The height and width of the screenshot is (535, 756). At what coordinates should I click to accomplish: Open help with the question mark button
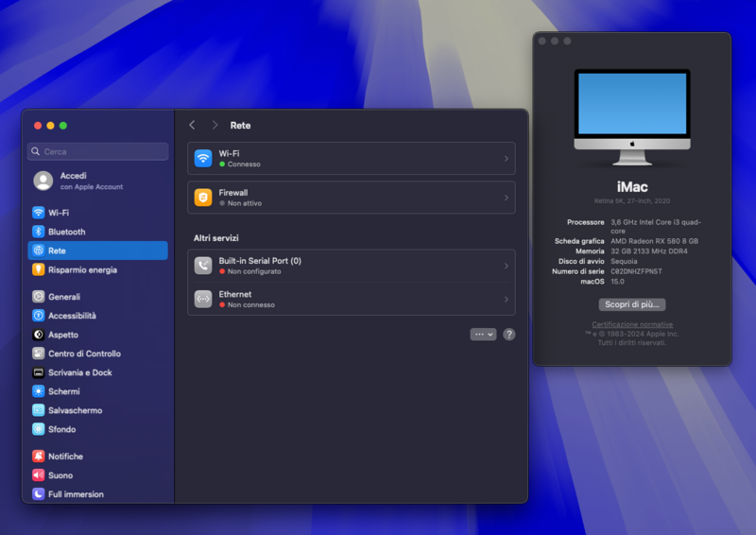(x=509, y=335)
